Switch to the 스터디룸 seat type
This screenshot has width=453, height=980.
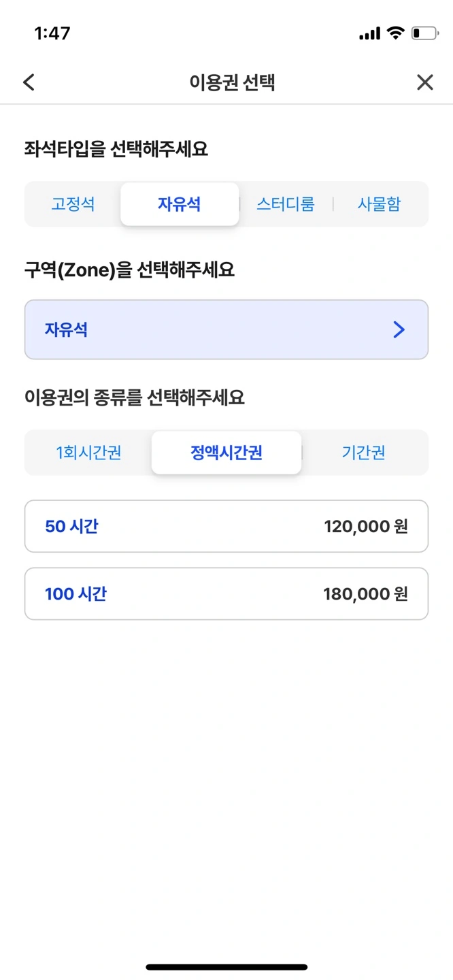[x=286, y=204]
